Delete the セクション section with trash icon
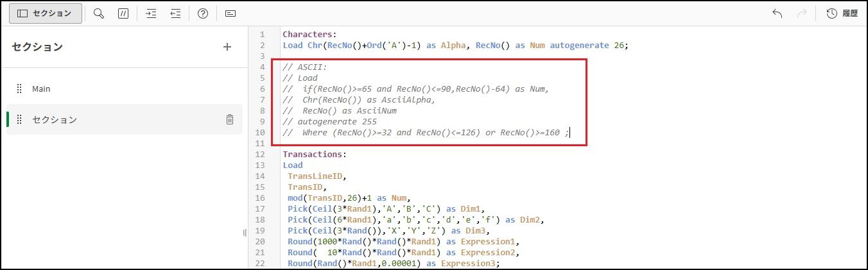The image size is (868, 270). 229,119
